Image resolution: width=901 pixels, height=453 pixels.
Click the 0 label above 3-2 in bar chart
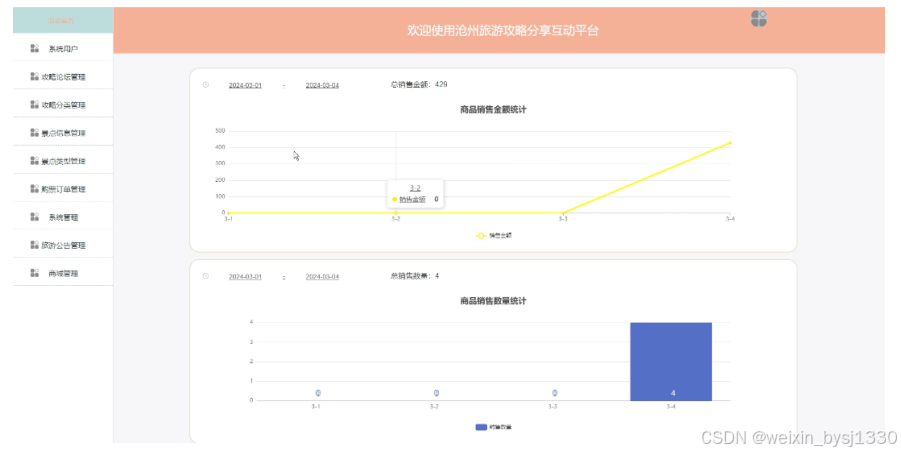(x=436, y=393)
